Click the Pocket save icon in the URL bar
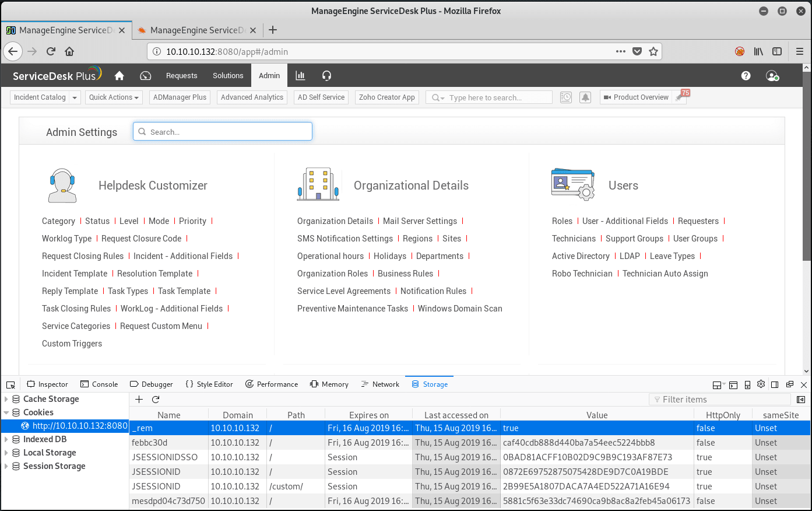812x511 pixels. point(637,51)
